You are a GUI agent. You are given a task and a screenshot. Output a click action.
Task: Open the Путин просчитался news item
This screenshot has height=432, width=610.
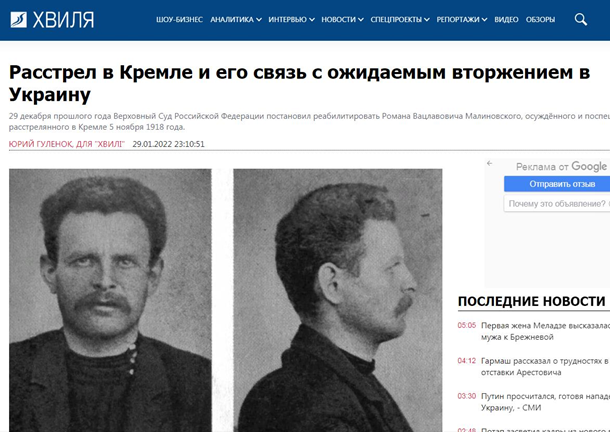click(x=545, y=402)
